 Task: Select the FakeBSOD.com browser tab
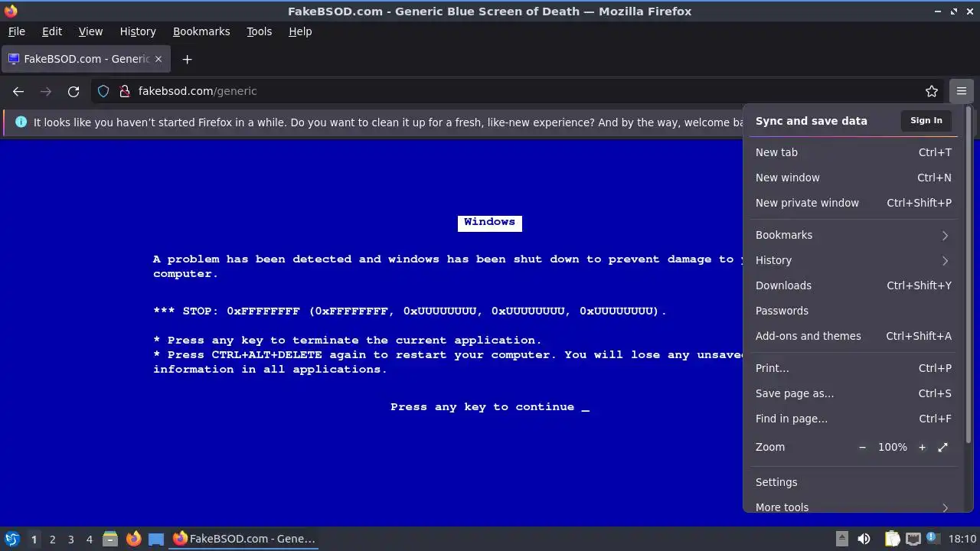tap(85, 59)
